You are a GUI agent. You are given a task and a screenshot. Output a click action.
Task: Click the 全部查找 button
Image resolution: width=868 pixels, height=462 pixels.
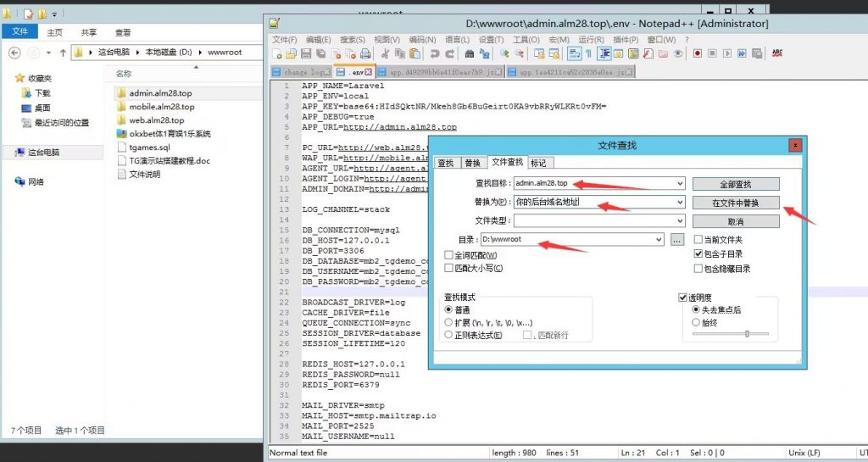[735, 184]
